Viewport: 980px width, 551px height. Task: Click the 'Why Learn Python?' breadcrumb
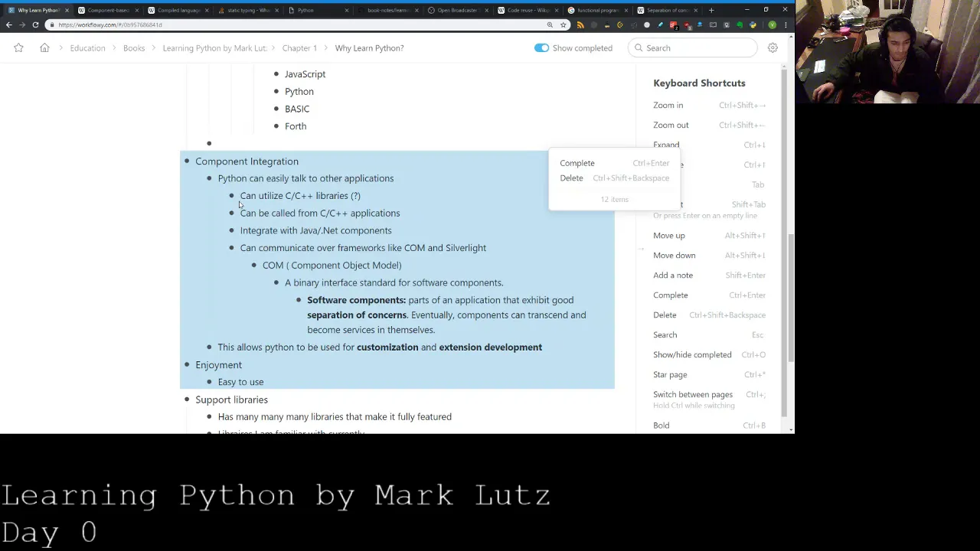pyautogui.click(x=369, y=47)
